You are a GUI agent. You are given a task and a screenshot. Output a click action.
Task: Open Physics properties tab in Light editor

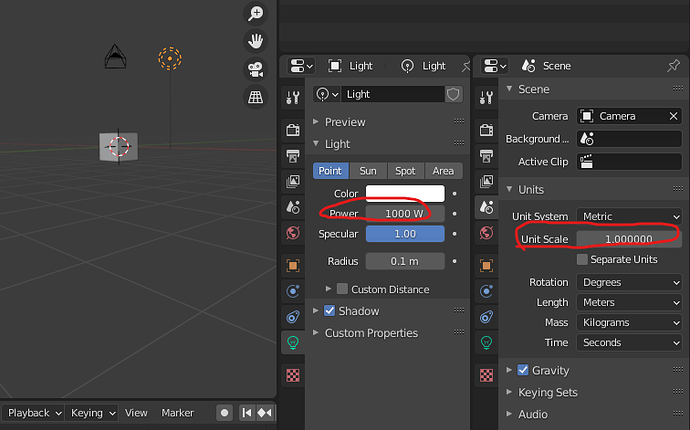[293, 291]
